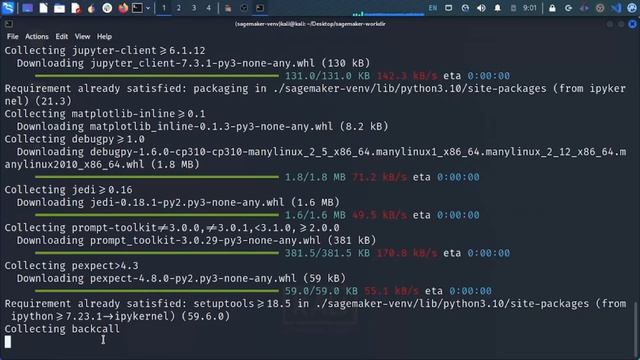640x360 pixels.
Task: Click the matplotlib_inline-0.1.3 wheel filename
Action: click(x=211, y=127)
